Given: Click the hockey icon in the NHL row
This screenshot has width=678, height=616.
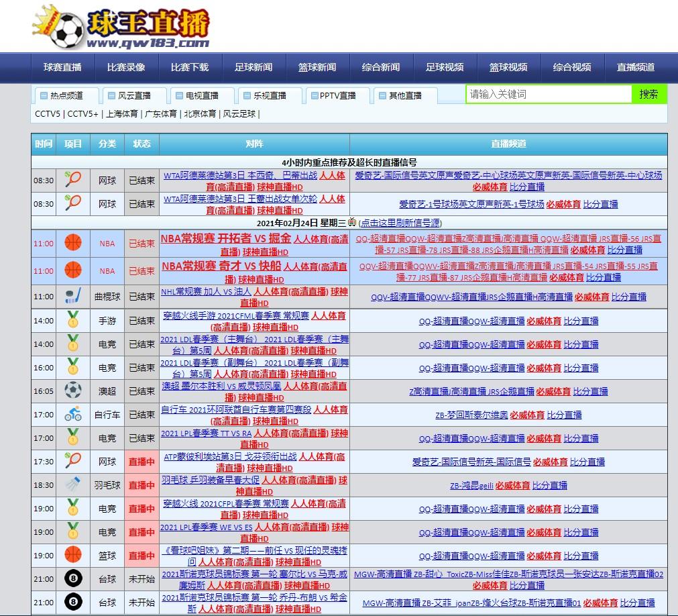Looking at the screenshot, I should click(x=73, y=296).
